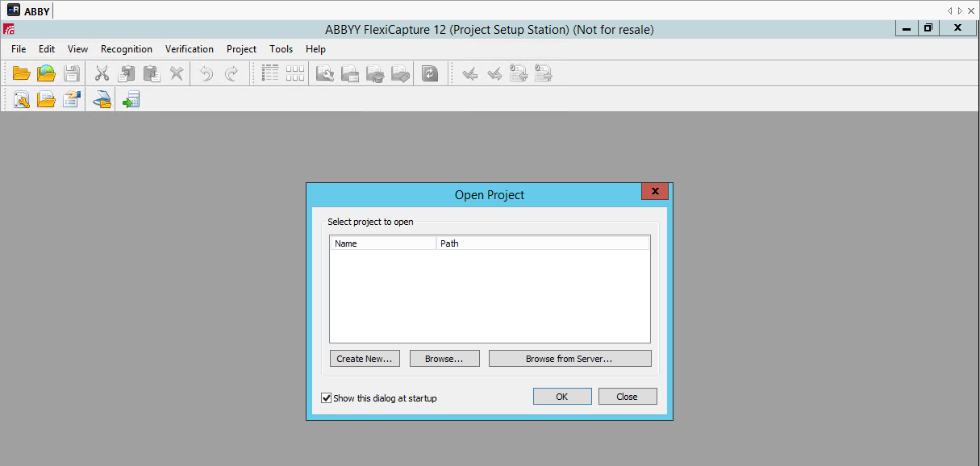The image size is (980, 466).
Task: Click the document with key icon
Action: click(x=22, y=100)
